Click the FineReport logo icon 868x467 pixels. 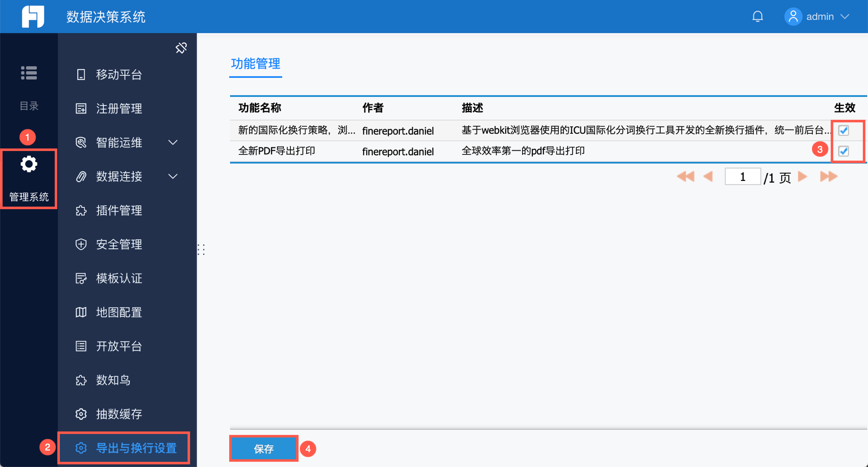tap(33, 16)
